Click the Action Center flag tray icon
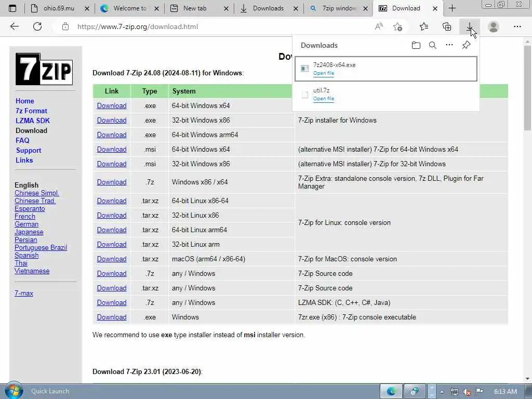The width and height of the screenshot is (532, 399). 479,392
